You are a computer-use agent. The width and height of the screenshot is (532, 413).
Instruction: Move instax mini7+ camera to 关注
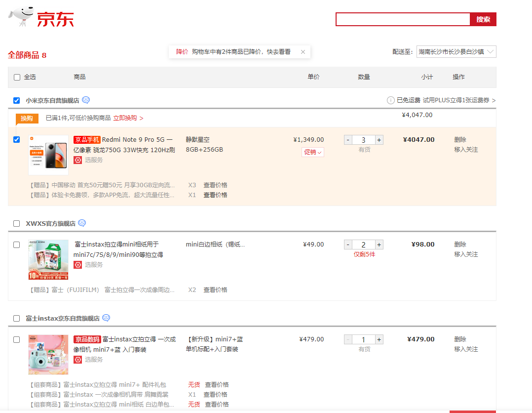tap(466, 349)
